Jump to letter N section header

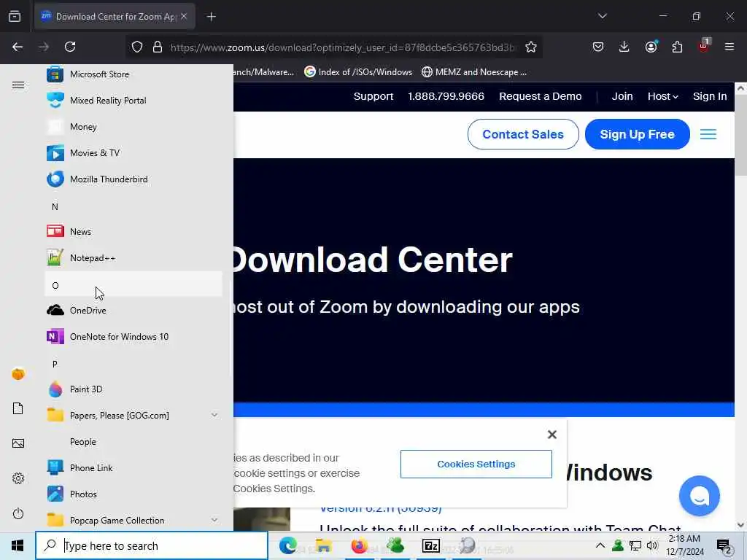[x=133, y=206]
